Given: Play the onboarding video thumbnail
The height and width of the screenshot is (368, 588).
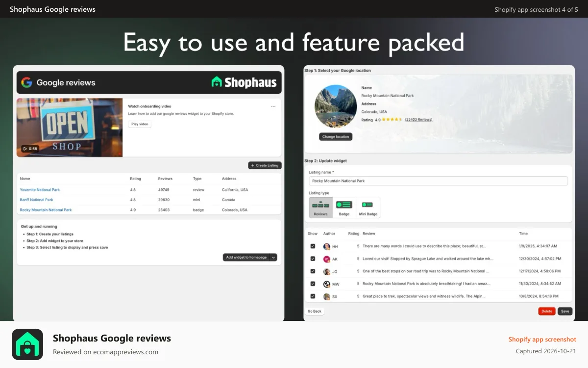Looking at the screenshot, I should point(70,128).
